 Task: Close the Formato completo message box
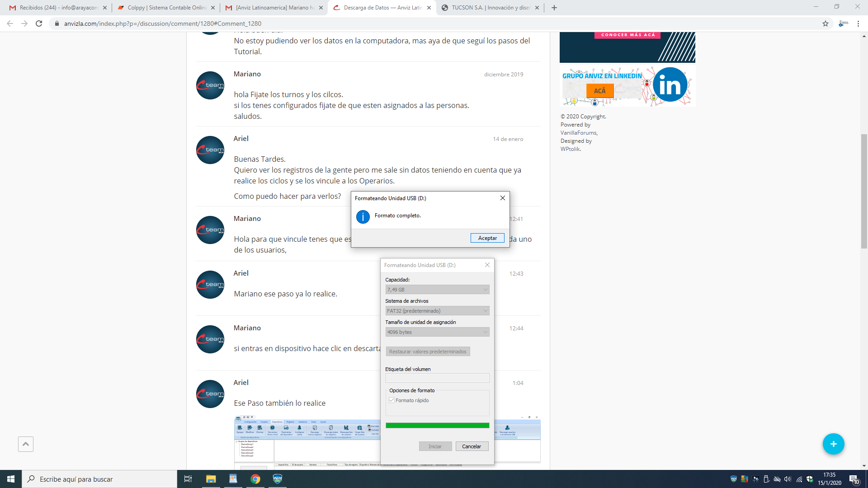(502, 198)
